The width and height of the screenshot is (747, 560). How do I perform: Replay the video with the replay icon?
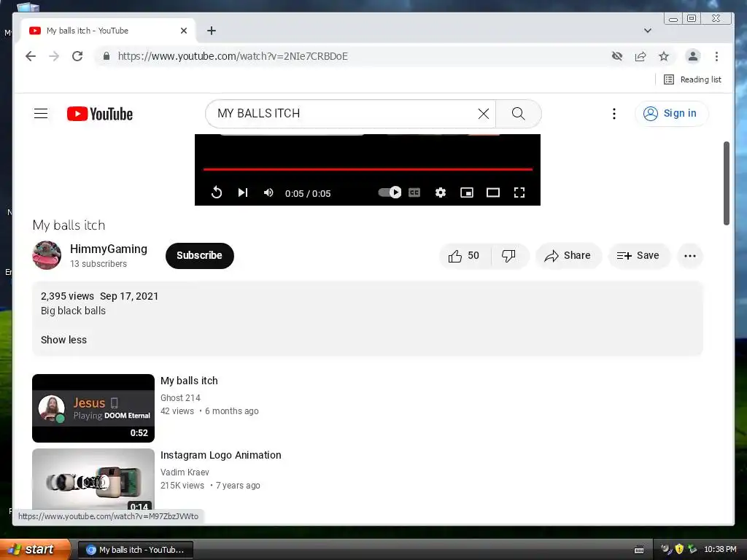click(216, 192)
